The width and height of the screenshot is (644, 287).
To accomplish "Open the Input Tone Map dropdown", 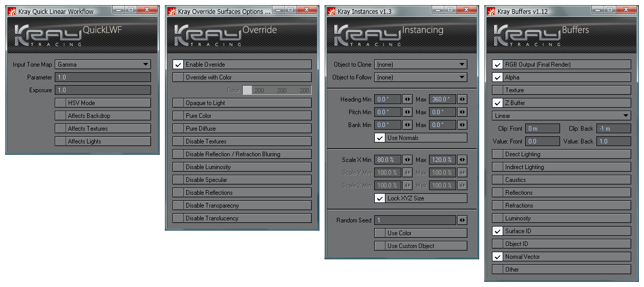I will [x=103, y=65].
